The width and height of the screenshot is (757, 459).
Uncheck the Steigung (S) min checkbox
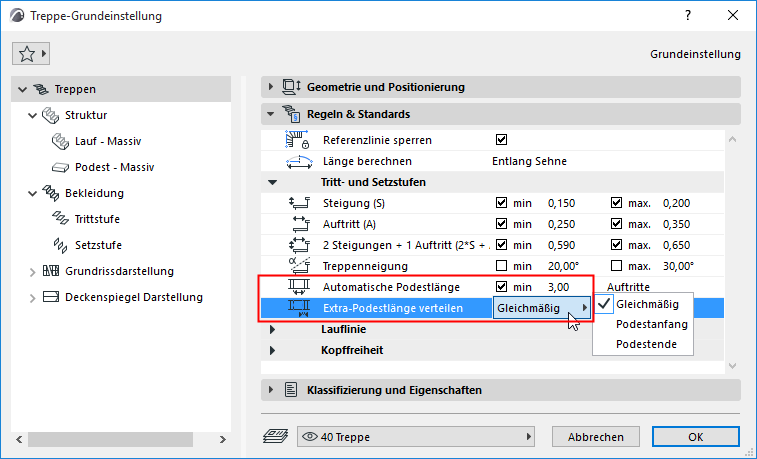(x=502, y=203)
